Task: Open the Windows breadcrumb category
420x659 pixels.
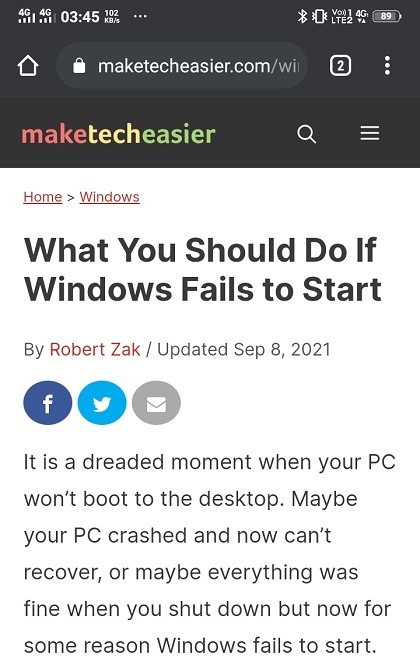Action: pos(109,197)
